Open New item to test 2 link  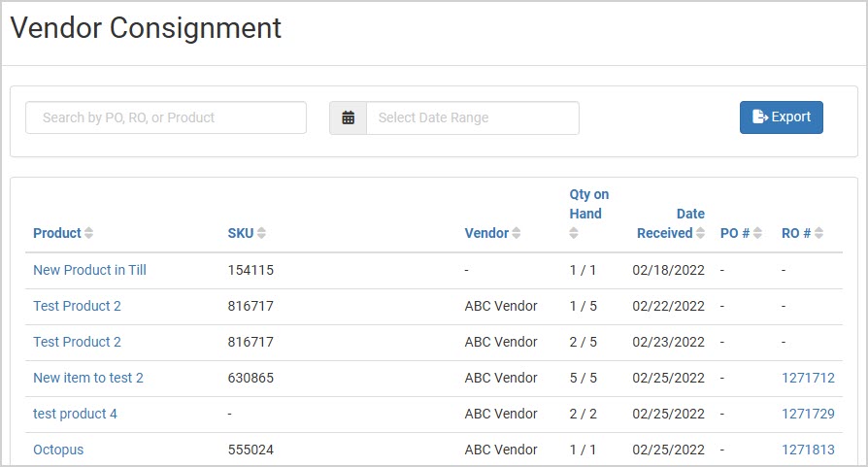click(88, 378)
